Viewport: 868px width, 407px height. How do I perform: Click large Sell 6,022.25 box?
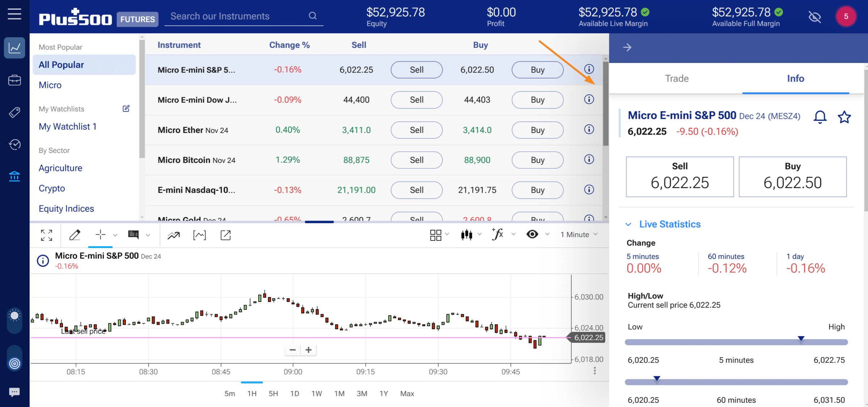pos(680,177)
